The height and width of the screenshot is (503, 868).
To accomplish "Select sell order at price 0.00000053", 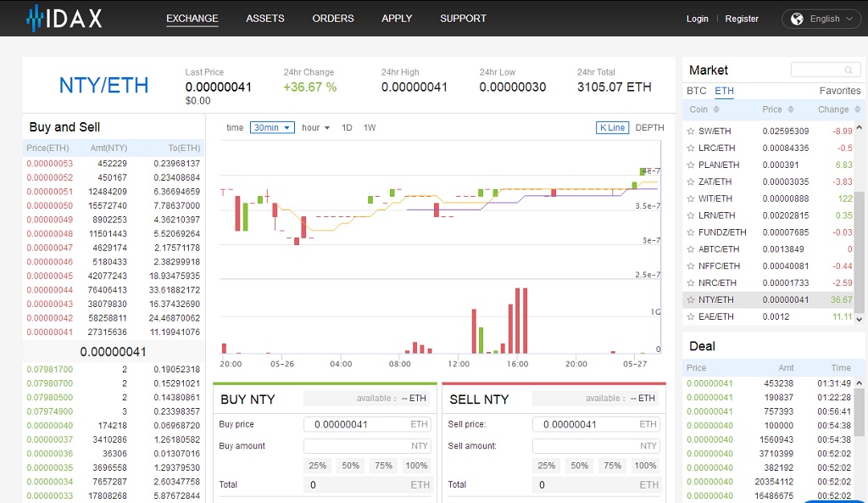I will point(113,164).
